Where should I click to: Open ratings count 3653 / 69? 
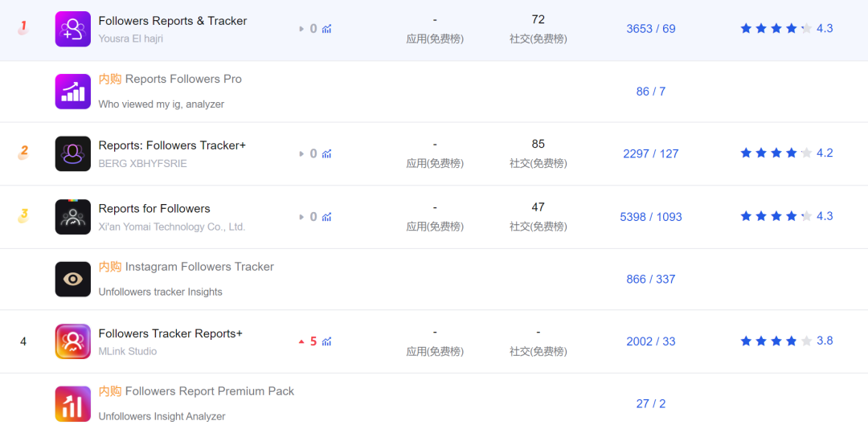650,29
